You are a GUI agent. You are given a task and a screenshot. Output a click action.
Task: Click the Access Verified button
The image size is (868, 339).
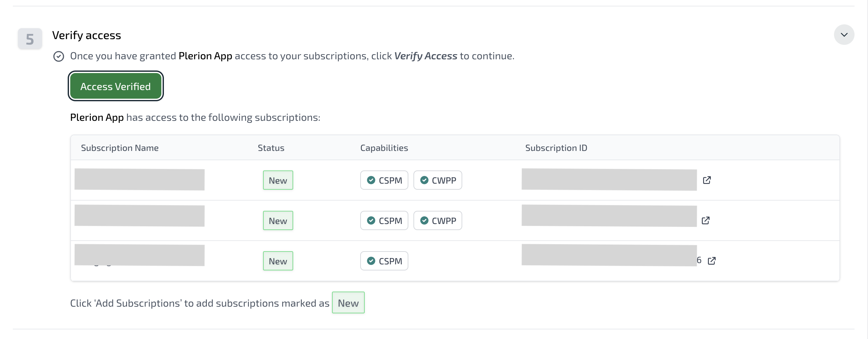click(x=115, y=86)
